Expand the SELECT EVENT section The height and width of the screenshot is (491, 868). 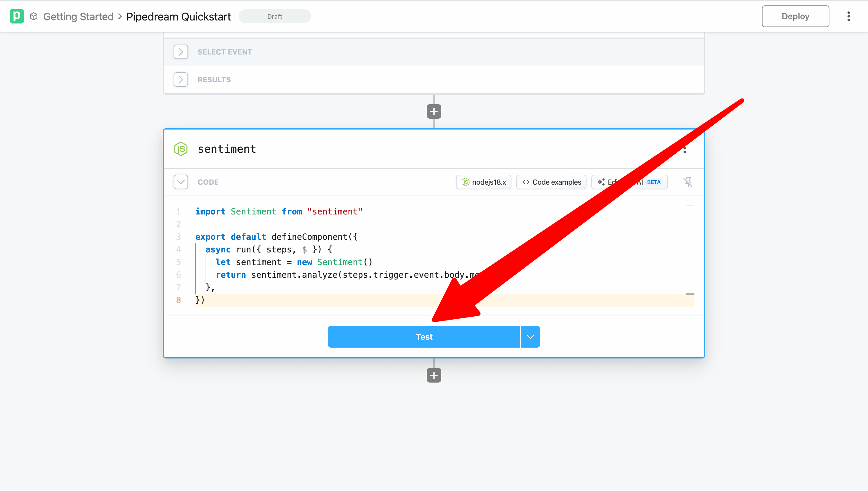[x=181, y=52]
